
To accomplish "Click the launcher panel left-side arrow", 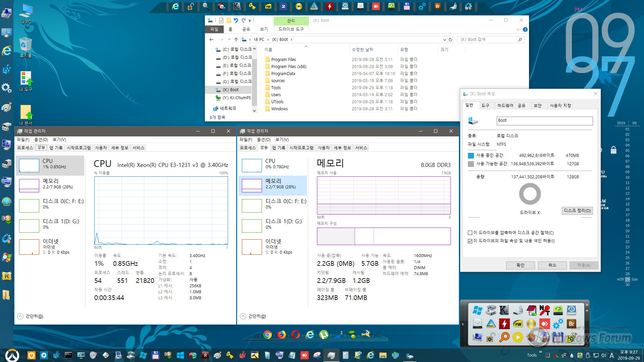I will [x=463, y=324].
